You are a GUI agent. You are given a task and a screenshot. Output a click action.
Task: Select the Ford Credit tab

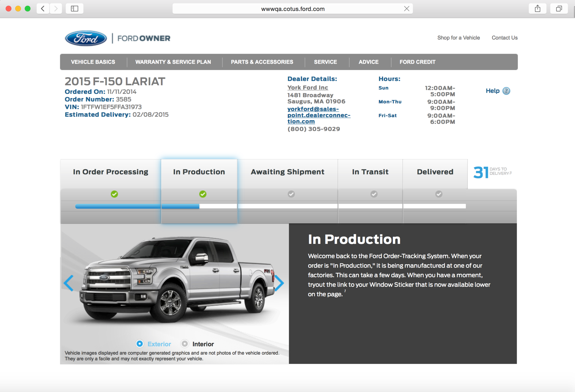click(417, 62)
